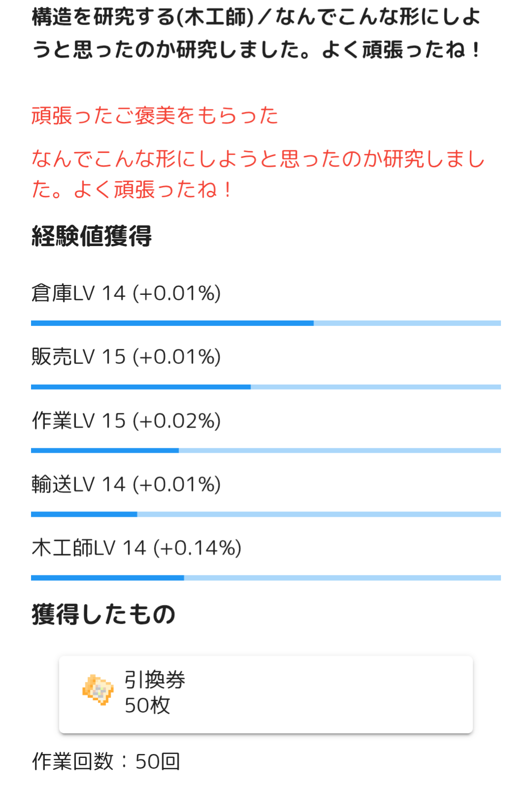
Task: Click the 輸送LV 14 experience bar
Action: 266,514
